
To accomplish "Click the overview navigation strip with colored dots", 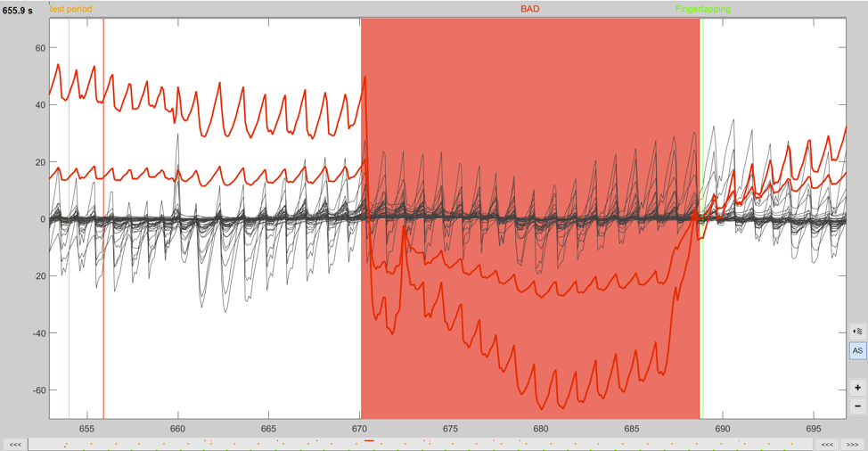I will (421, 445).
